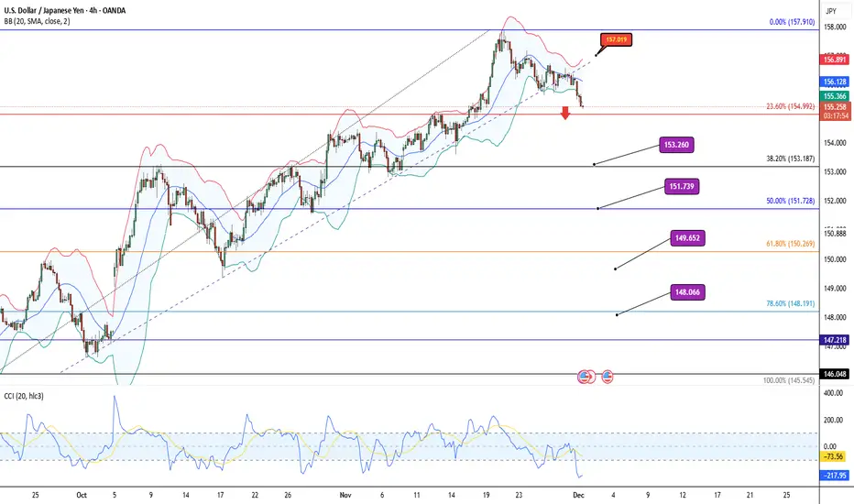Select the black 146.048 price tag
Viewport: 854px width, 504px height.
tap(835, 374)
